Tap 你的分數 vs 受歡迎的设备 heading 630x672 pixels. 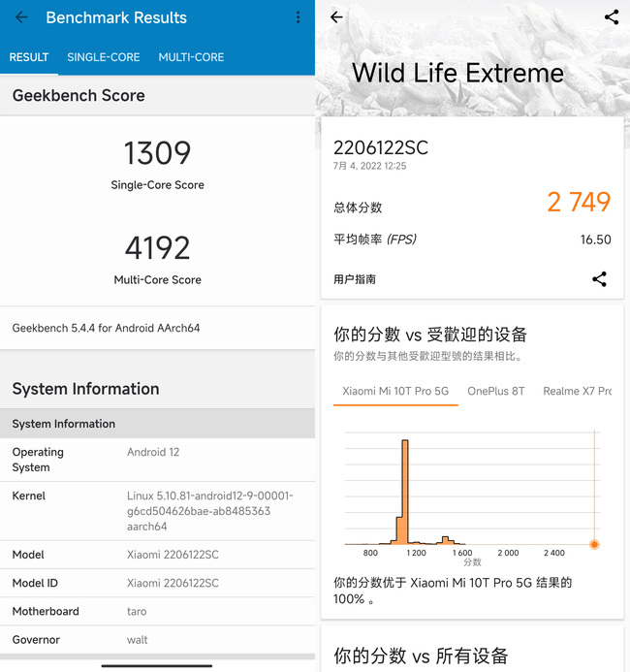click(x=430, y=335)
